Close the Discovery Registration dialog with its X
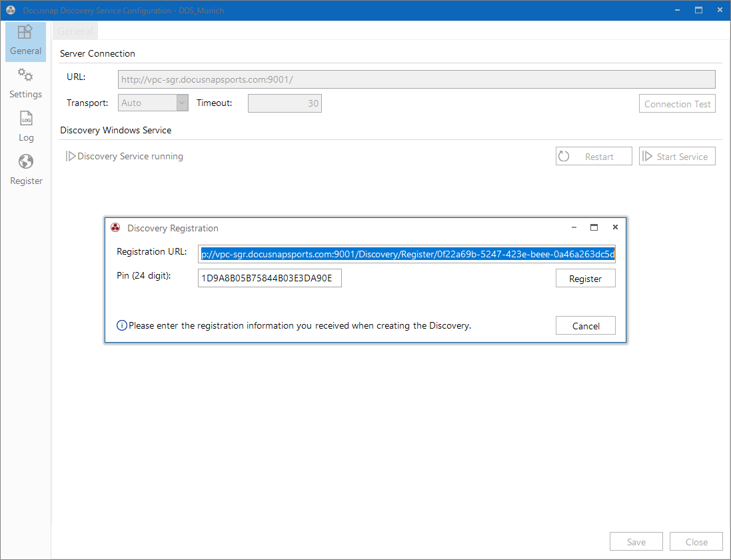This screenshot has width=731, height=560. tap(615, 227)
